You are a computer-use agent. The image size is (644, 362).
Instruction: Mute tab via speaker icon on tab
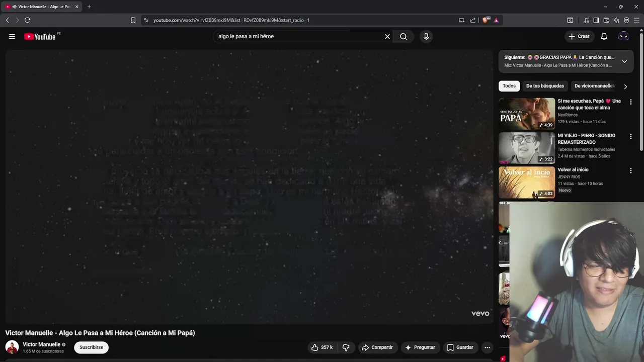tap(14, 7)
